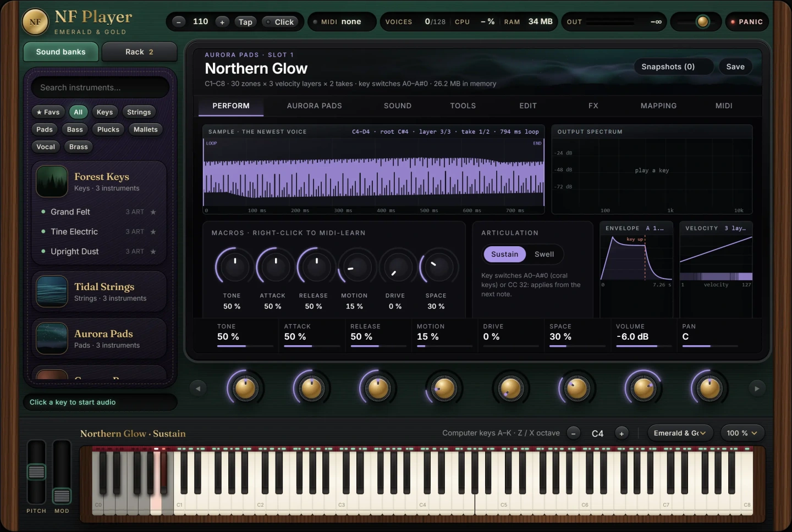Viewport: 792px width, 532px height.
Task: Open the EDIT tab
Action: (x=528, y=106)
